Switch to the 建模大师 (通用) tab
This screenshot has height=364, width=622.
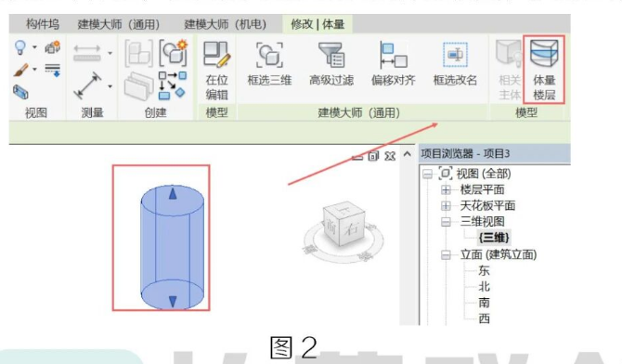119,24
